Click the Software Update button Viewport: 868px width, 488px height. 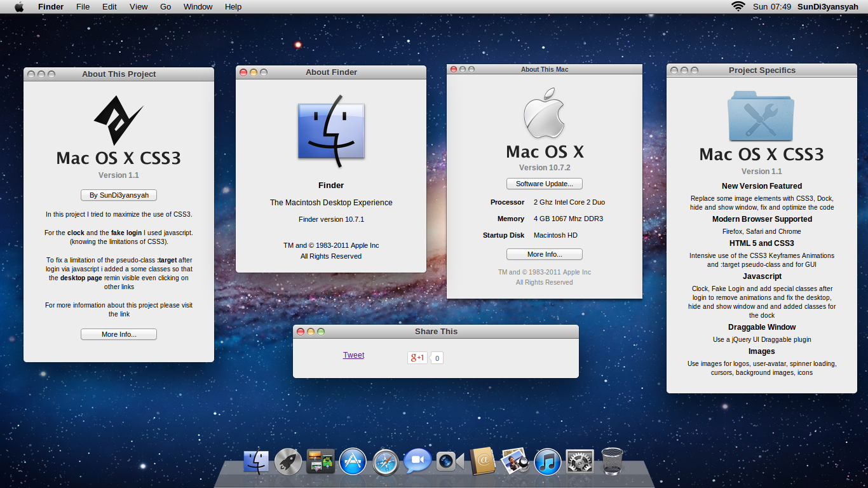(545, 184)
